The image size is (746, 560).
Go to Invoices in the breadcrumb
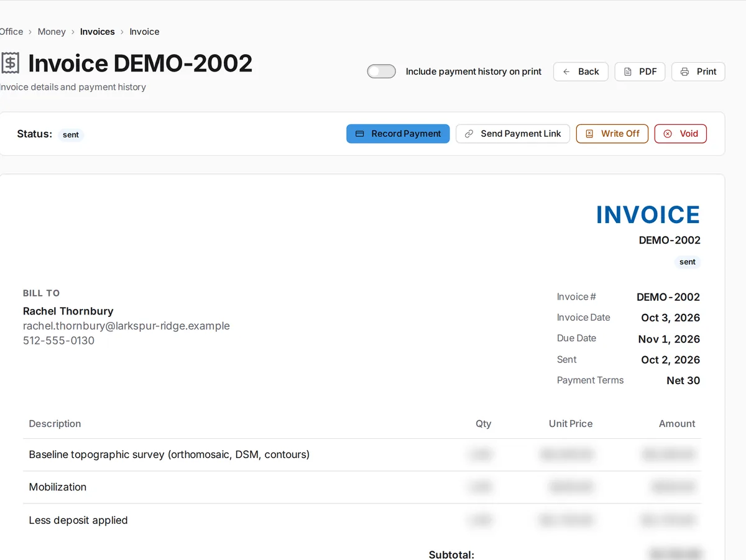coord(98,32)
